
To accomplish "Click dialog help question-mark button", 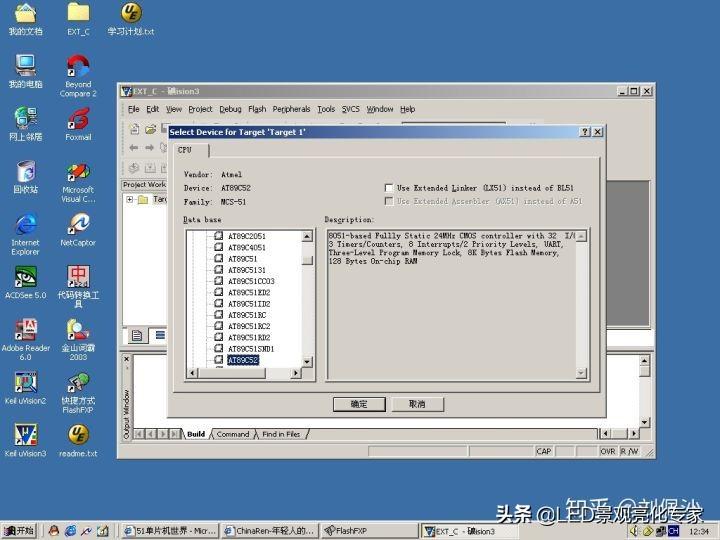I will pyautogui.click(x=585, y=132).
